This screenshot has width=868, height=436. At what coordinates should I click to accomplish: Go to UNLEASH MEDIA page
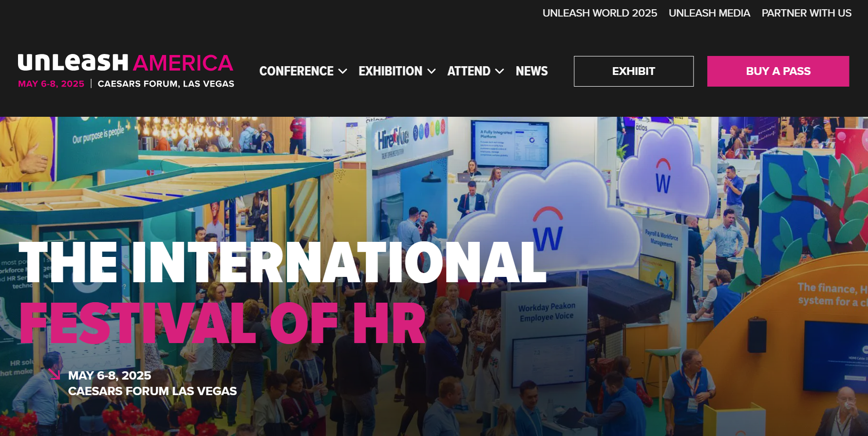709,13
